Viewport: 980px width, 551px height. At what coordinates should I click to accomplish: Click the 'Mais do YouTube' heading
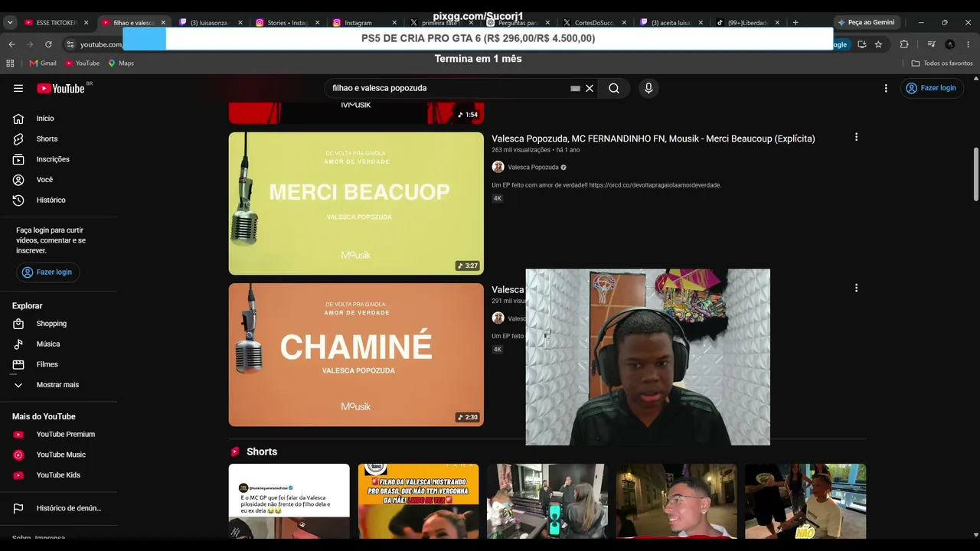pyautogui.click(x=44, y=416)
